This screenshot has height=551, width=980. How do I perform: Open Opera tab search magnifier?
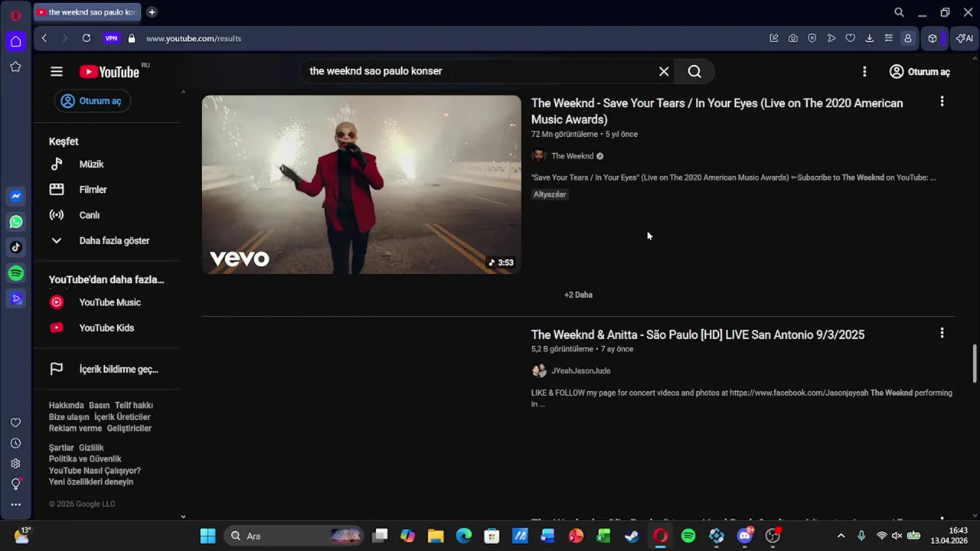point(900,12)
